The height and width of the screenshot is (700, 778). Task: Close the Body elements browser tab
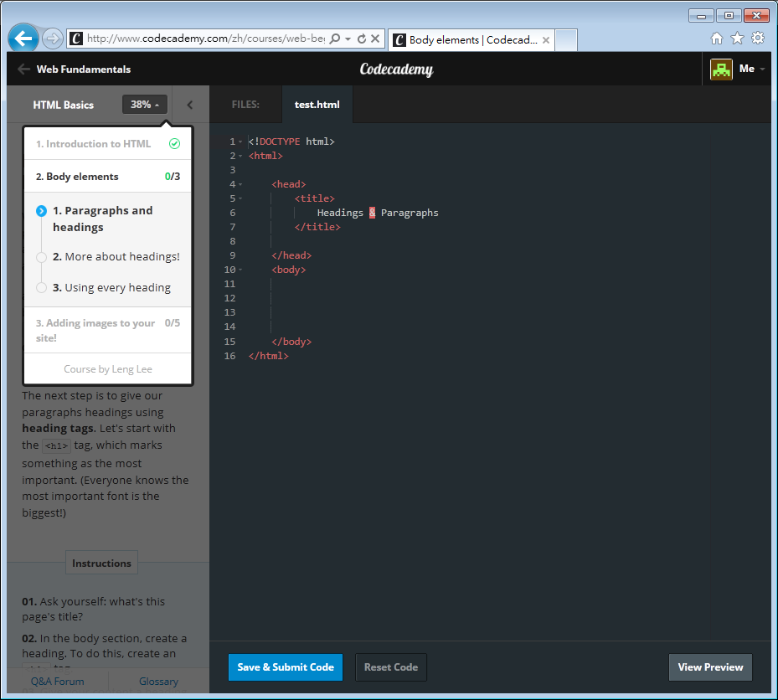(x=546, y=40)
